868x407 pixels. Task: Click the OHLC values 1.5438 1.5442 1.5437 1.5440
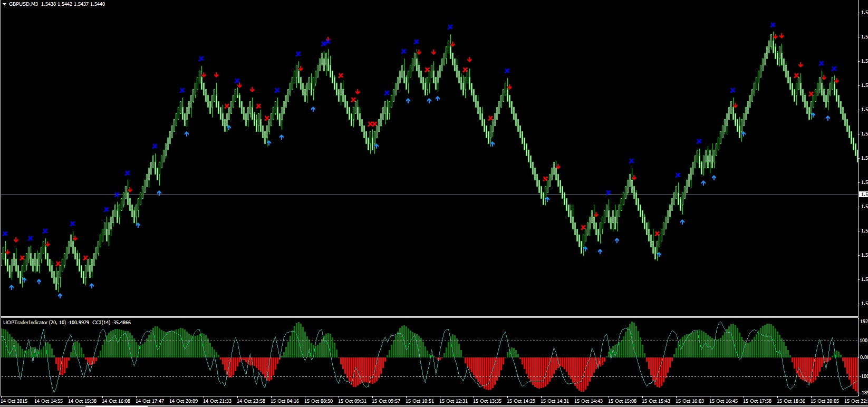coord(73,4)
